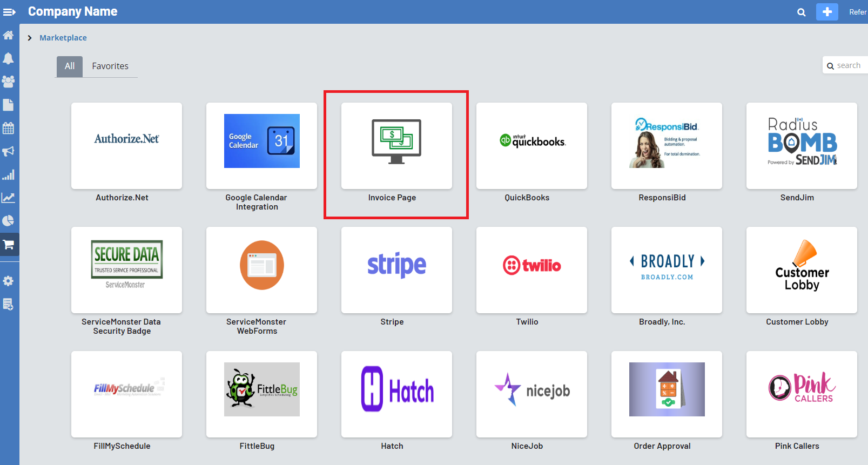Open notifications bell in sidebar
The height and width of the screenshot is (465, 868).
tap(9, 58)
